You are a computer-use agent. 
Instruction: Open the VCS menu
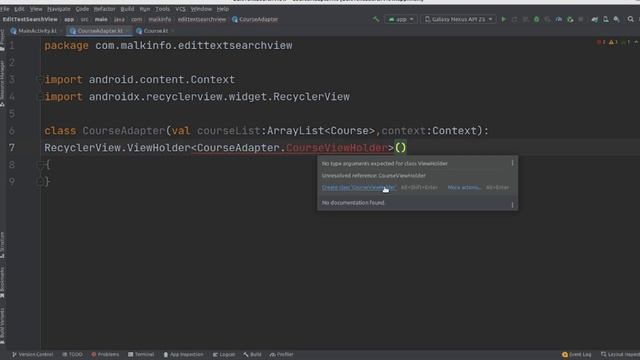[180, 9]
